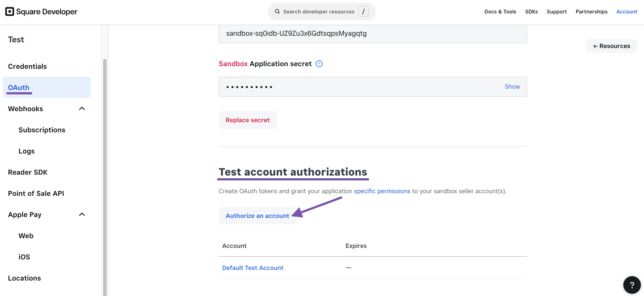Open the Default Test Account link
Viewport: 644px width, 296px height.
tap(252, 268)
